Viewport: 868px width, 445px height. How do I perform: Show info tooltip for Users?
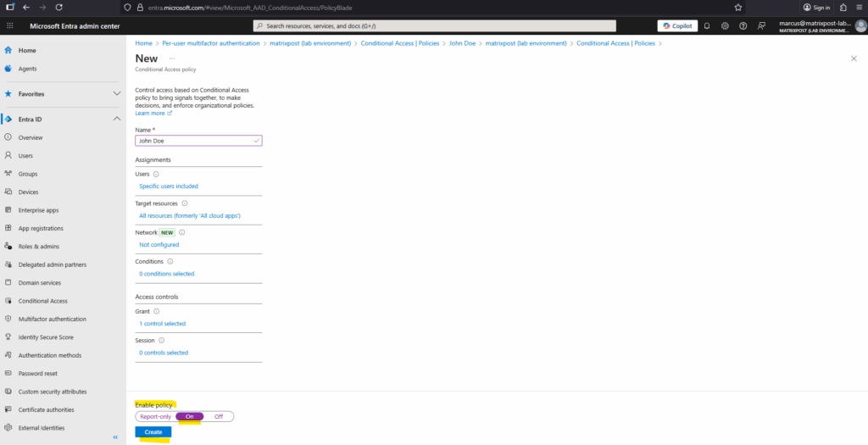[156, 175]
